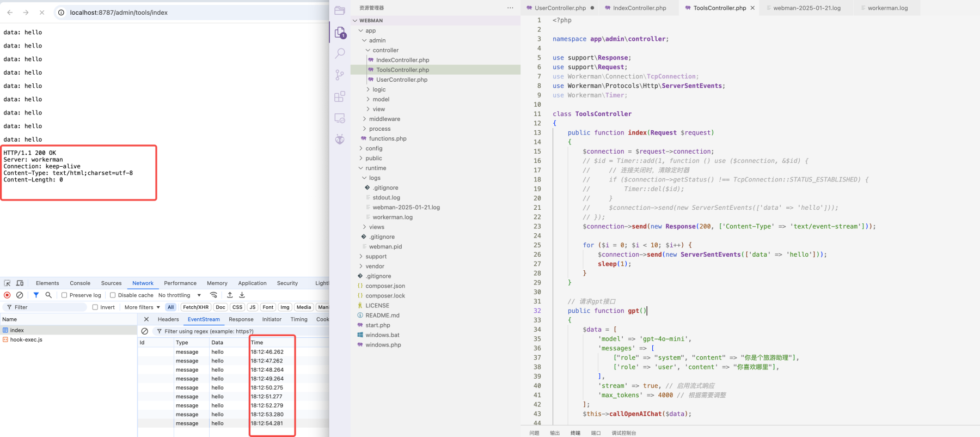Screen dimensions: 980x437
Task: Open the Response tab of the request
Action: point(241,319)
